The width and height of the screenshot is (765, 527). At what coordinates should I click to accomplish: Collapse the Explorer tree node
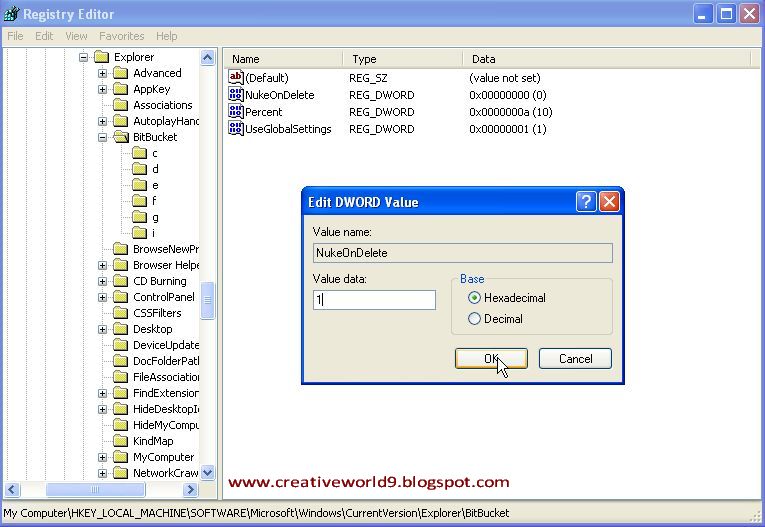click(83, 57)
